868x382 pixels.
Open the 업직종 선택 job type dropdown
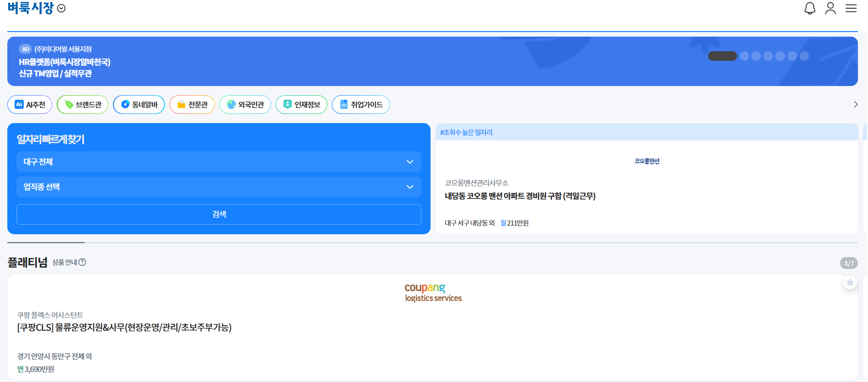pyautogui.click(x=218, y=187)
